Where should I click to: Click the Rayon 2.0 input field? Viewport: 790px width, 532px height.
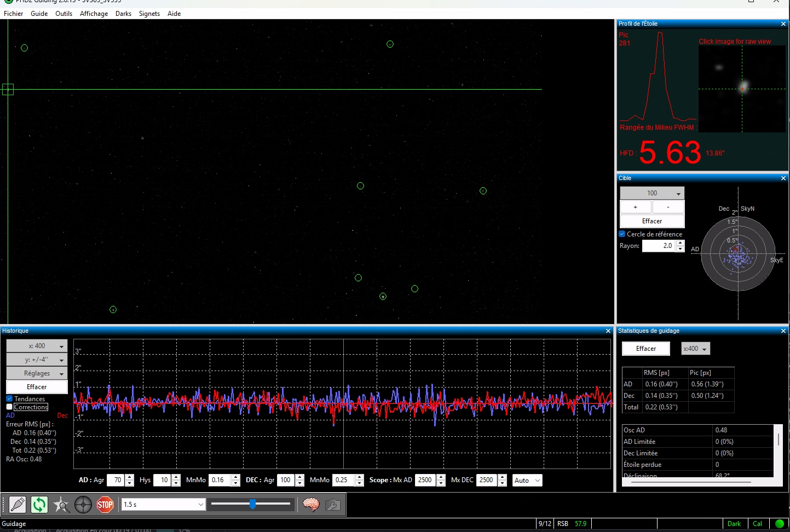click(x=659, y=246)
